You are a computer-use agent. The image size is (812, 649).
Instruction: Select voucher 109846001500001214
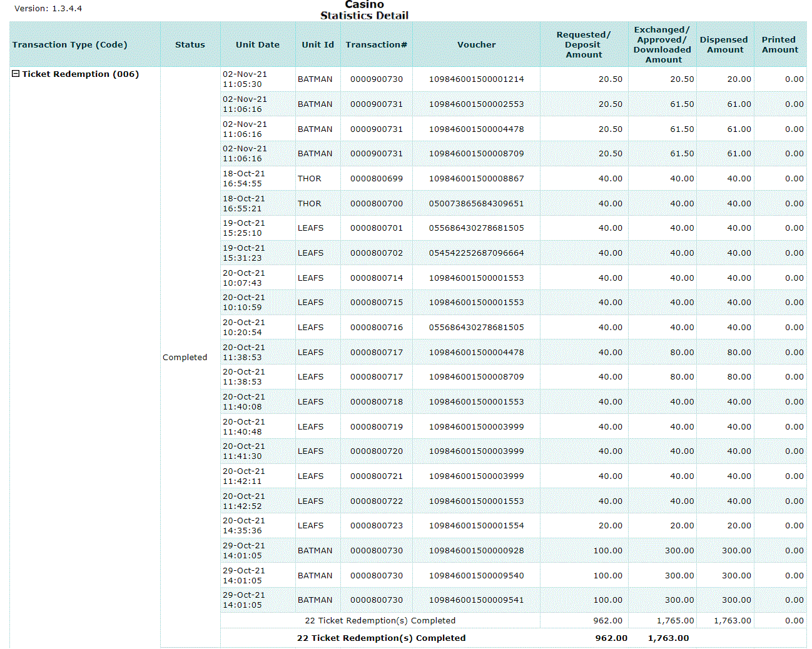tap(477, 79)
